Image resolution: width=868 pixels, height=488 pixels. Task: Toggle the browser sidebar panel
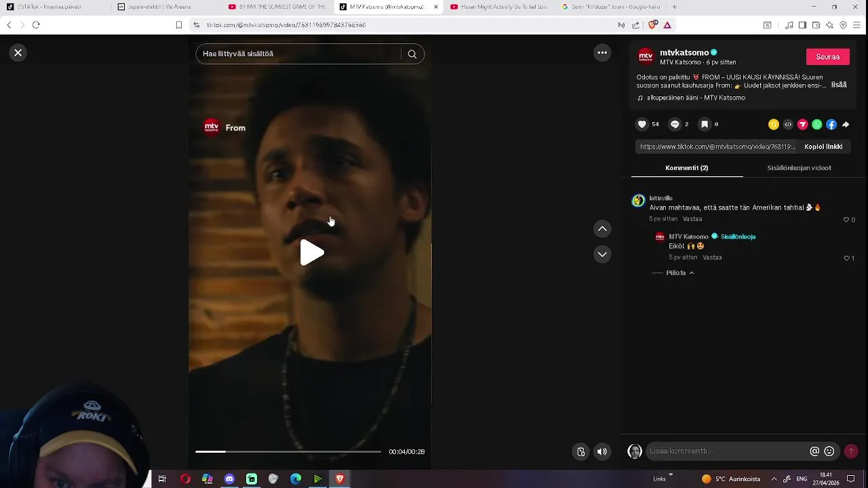(x=802, y=25)
